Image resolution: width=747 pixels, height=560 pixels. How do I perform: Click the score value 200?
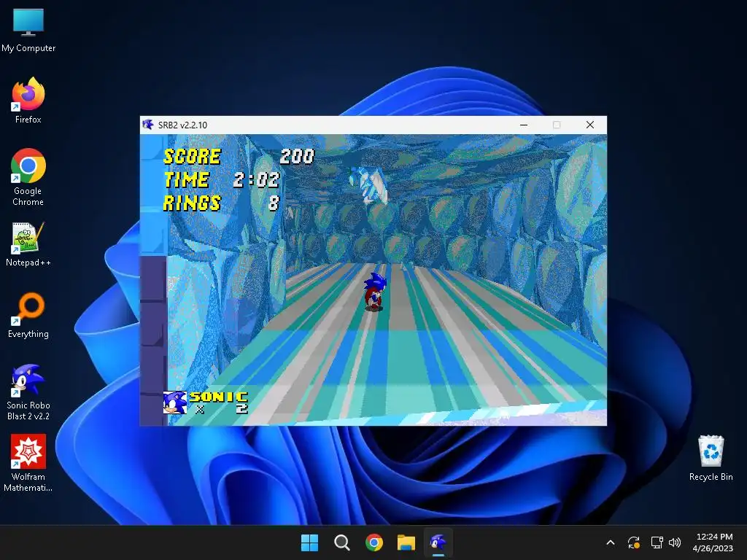click(x=297, y=156)
